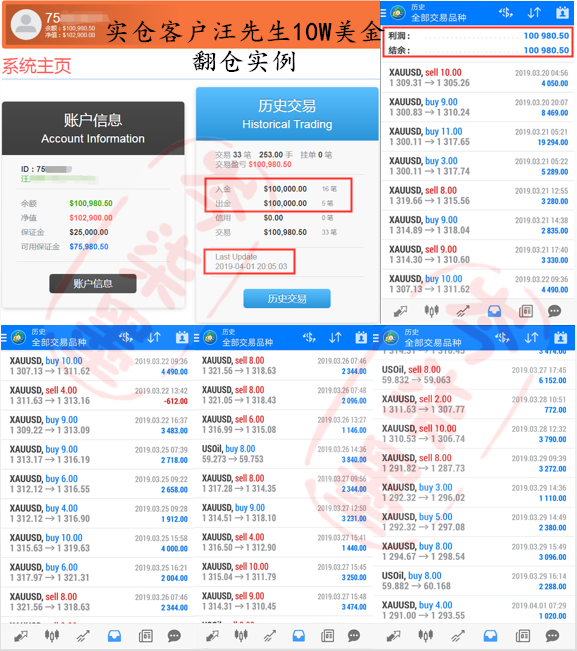The width and height of the screenshot is (577, 651).
Task: Tap sort arrows icon in panel starting 2019.03.26 07:46
Action: coord(335,338)
